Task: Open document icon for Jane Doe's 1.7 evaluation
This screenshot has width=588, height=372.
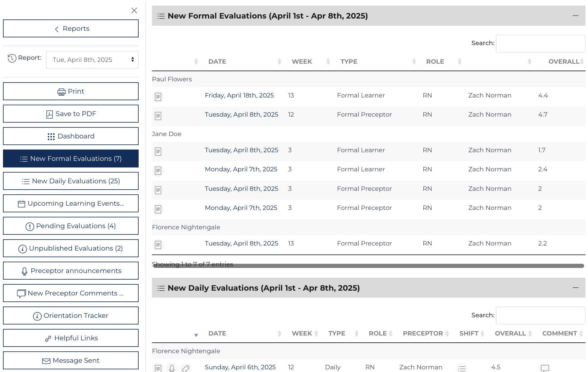Action: (158, 152)
